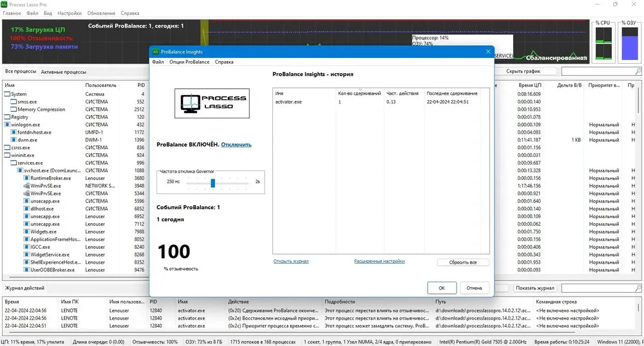Click the ShellExperienceHost process icon
The image size is (644, 346).
(x=26, y=262)
